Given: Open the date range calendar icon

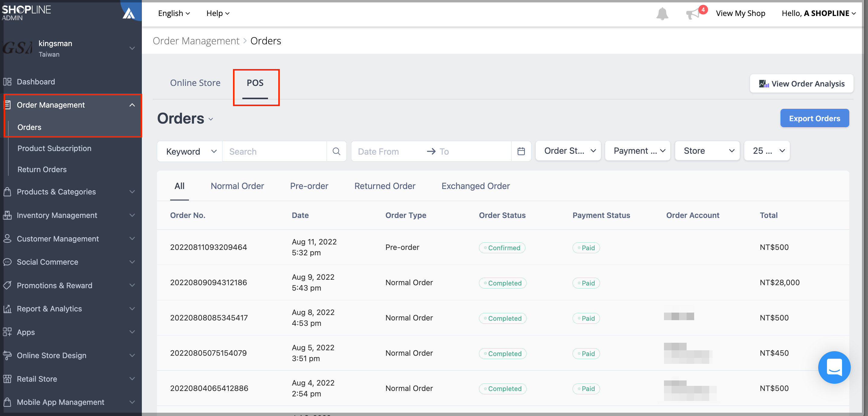Looking at the screenshot, I should click(x=521, y=151).
